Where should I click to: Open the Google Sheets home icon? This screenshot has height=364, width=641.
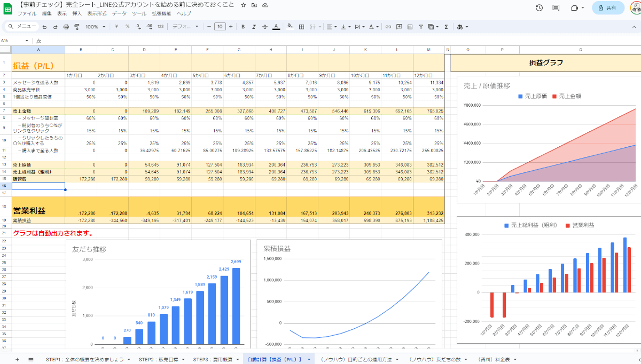[9, 9]
